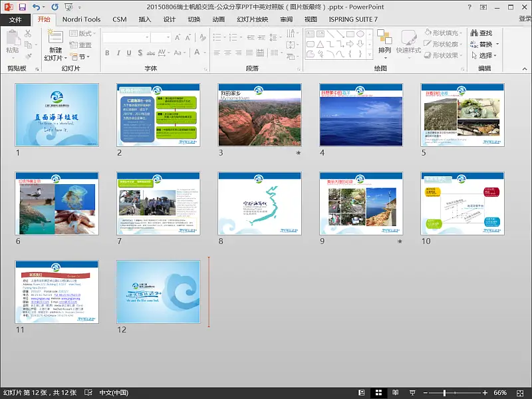Open the 排列 arrange tool
Viewport: 532px width, 399px height.
click(x=384, y=43)
